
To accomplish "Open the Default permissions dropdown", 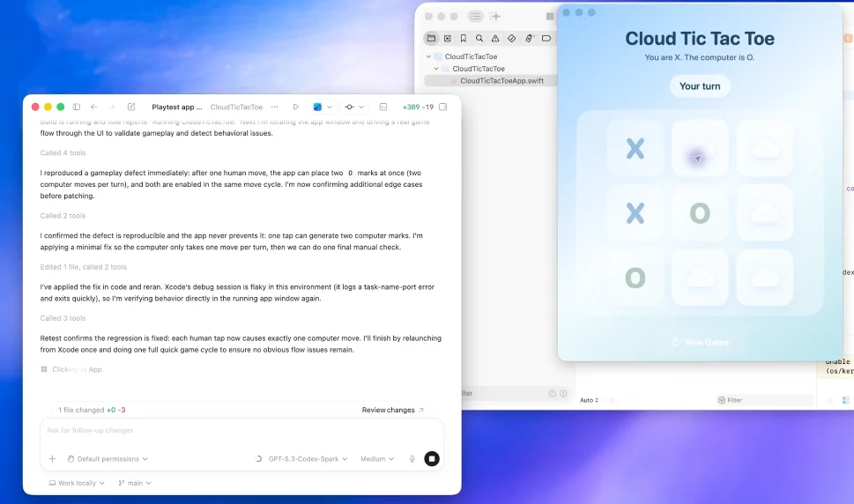I will click(108, 459).
